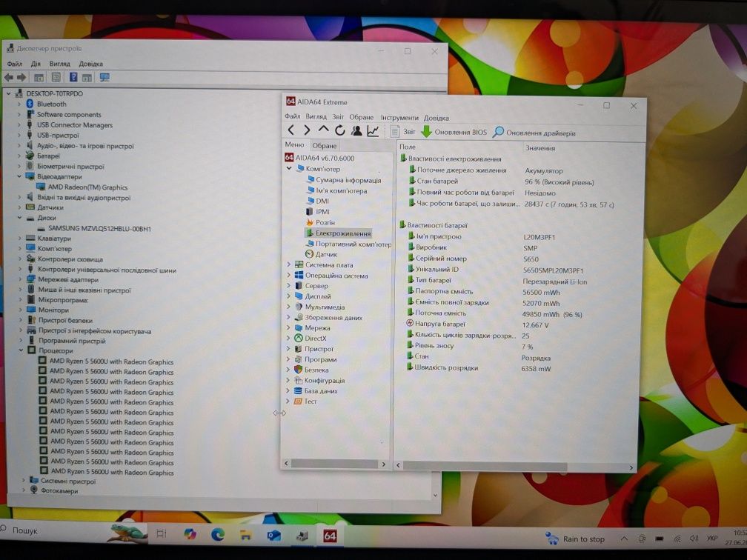747x560 pixels.
Task: Select AMD Radeon(TM) Graphics device
Action: [x=82, y=187]
